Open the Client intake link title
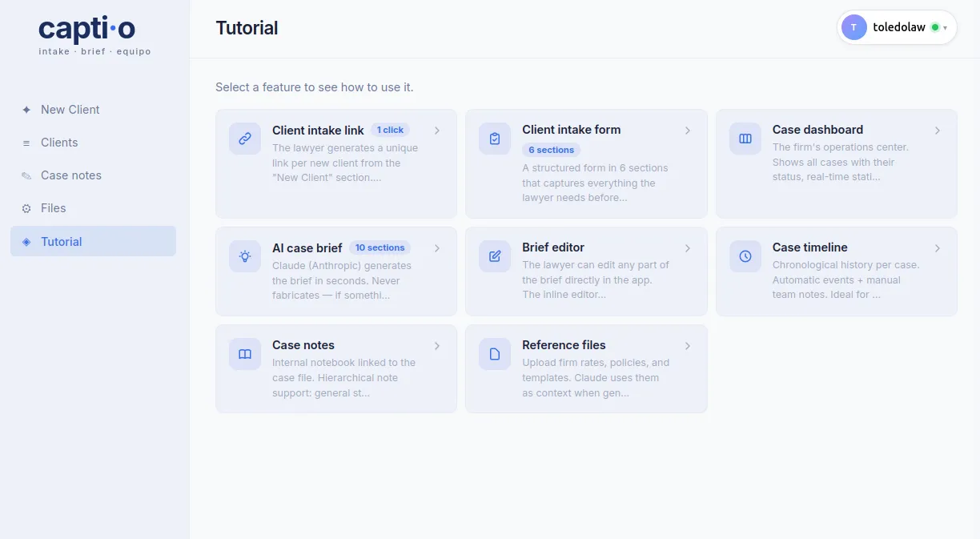 click(x=318, y=130)
